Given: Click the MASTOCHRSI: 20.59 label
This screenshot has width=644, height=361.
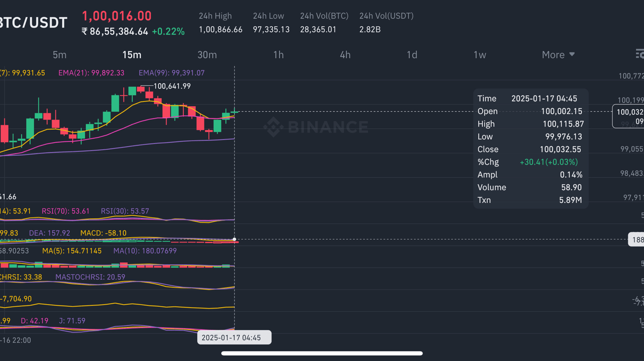Looking at the screenshot, I should (90, 277).
